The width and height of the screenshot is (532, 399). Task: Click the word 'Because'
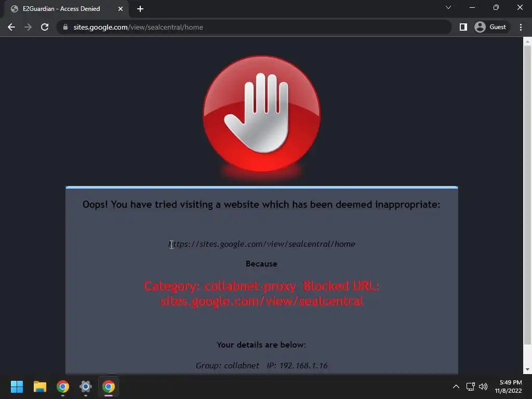261,263
